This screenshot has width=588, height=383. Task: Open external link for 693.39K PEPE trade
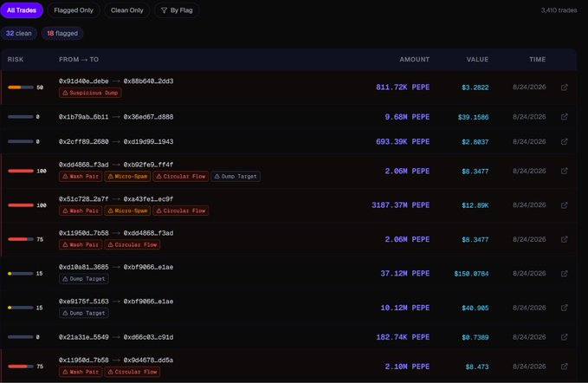564,142
